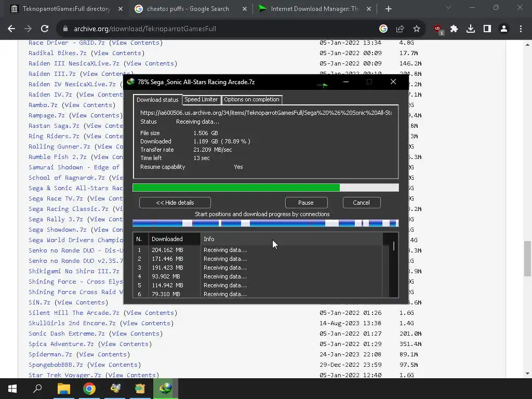532x399 pixels.
Task: View Contents of Raiden III NesicaXLive.7z
Action: pyautogui.click(x=150, y=63)
